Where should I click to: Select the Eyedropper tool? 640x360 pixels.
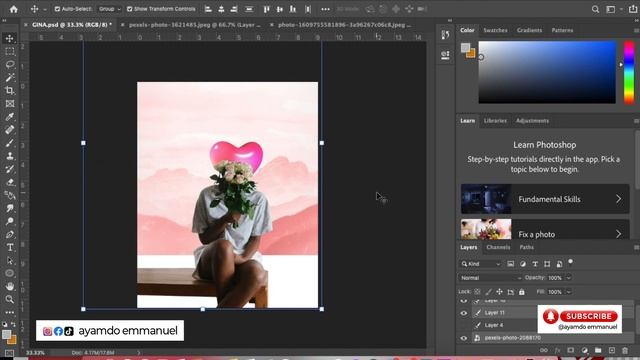10,117
